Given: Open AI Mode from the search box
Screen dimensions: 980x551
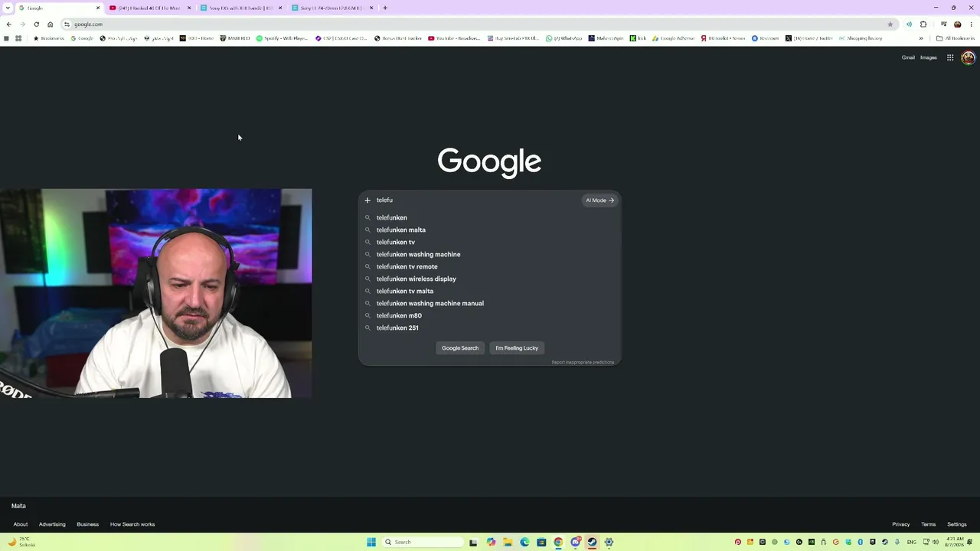Looking at the screenshot, I should [599, 201].
